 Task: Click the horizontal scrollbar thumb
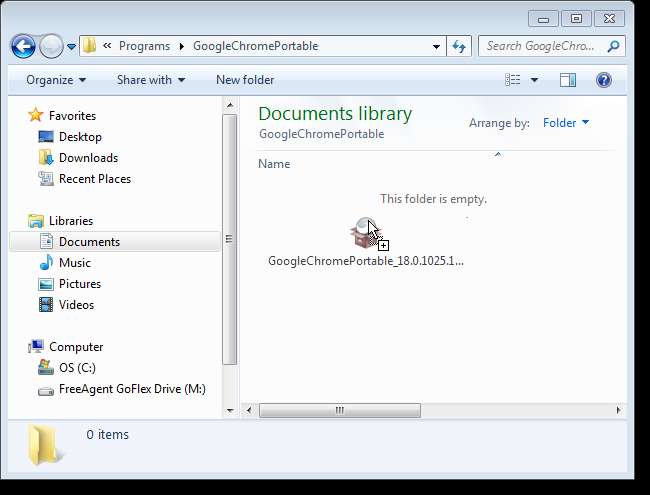(339, 410)
